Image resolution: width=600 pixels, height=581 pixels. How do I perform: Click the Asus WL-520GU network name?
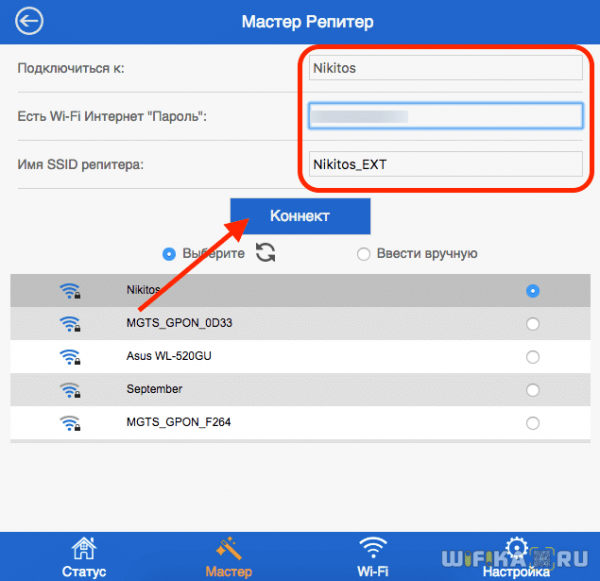169,356
